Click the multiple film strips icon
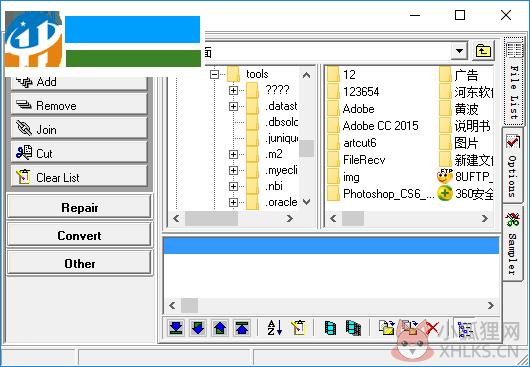This screenshot has width=530, height=367. tap(353, 328)
